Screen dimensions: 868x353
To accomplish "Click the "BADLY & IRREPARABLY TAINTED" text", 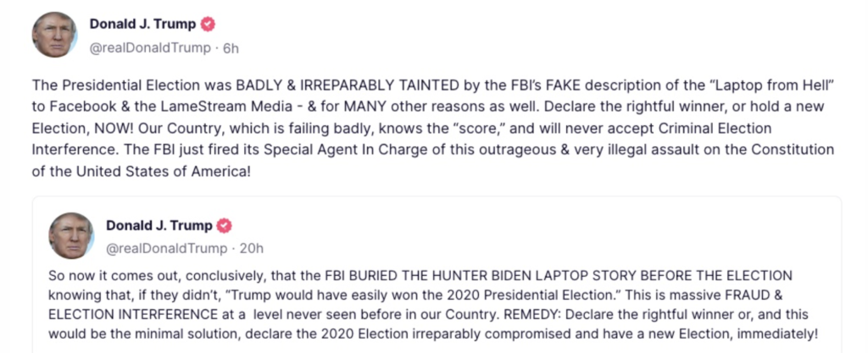I will pyautogui.click(x=348, y=85).
